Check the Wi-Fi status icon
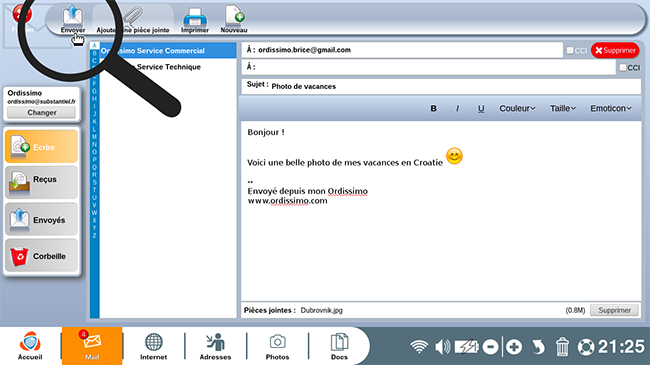 pyautogui.click(x=419, y=346)
